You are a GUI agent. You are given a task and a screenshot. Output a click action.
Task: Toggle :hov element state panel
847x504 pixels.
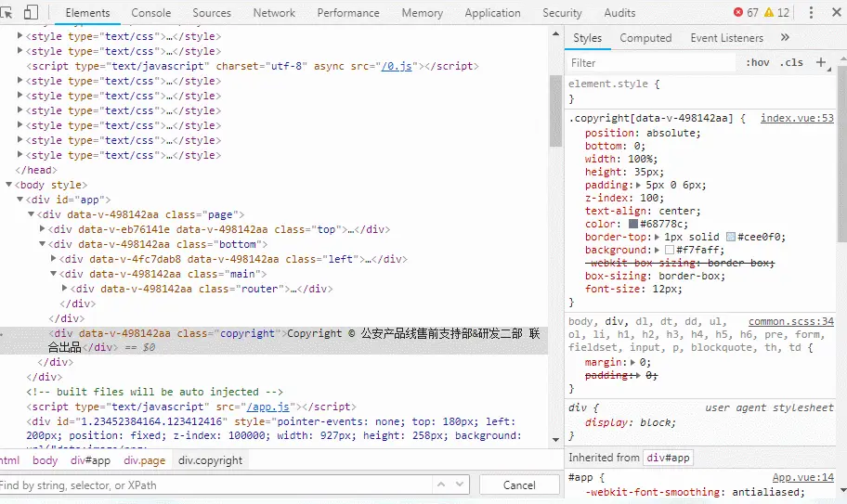tap(757, 62)
